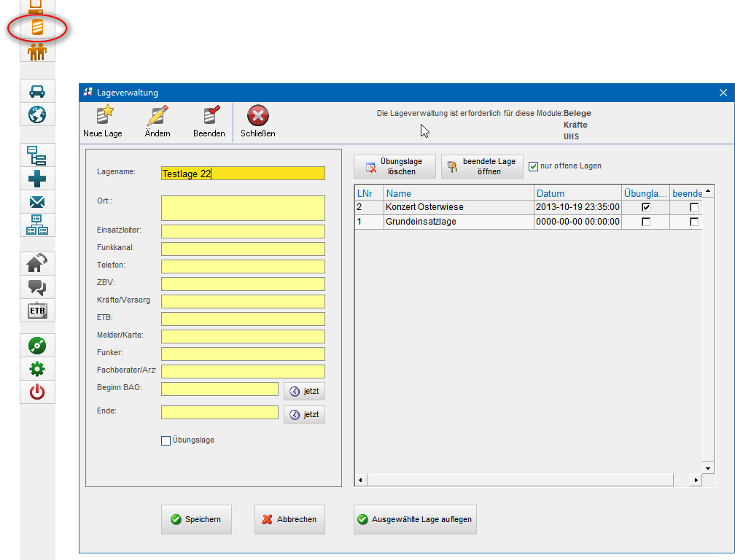Click into the Einsatzleiter input field
The width and height of the screenshot is (735, 560).
(x=243, y=231)
